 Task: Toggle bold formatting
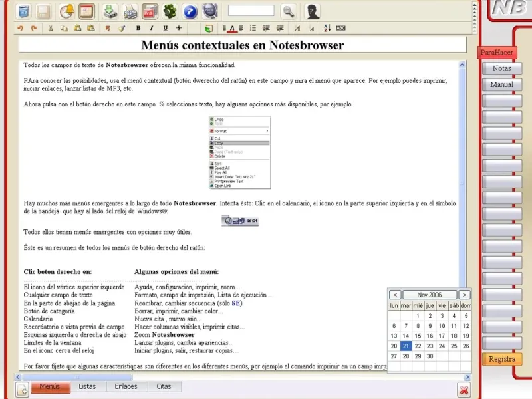coord(138,28)
